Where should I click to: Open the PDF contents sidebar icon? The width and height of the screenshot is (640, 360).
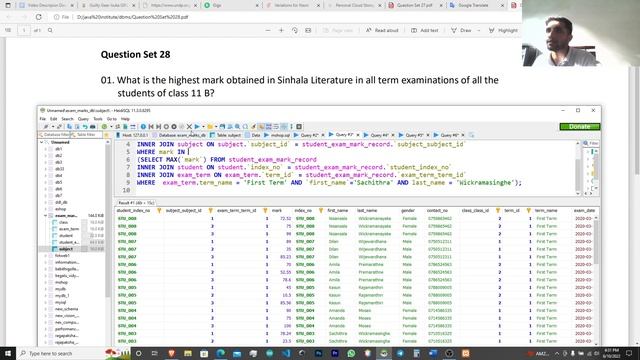(8, 30)
